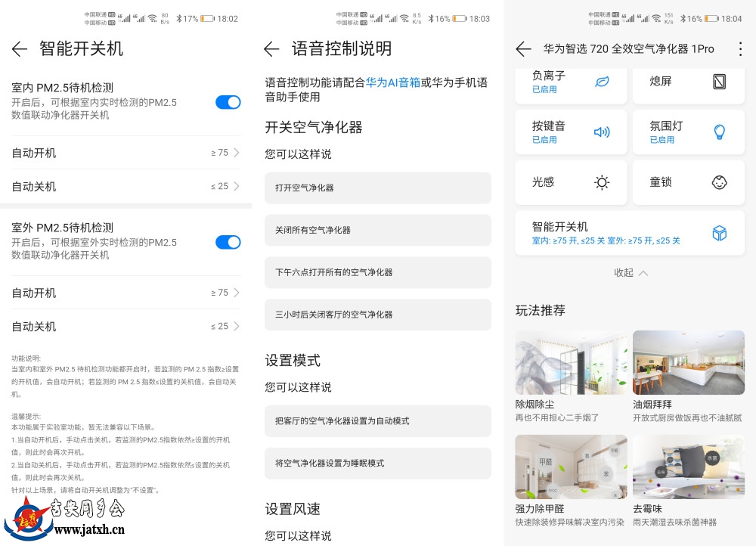Image resolution: width=756 pixels, height=546 pixels.
Task: Tap 开关空气净化器 section heading
Action: click(314, 127)
